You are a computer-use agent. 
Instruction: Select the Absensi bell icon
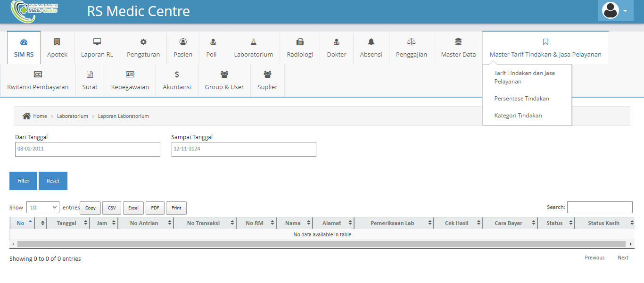pyautogui.click(x=371, y=42)
